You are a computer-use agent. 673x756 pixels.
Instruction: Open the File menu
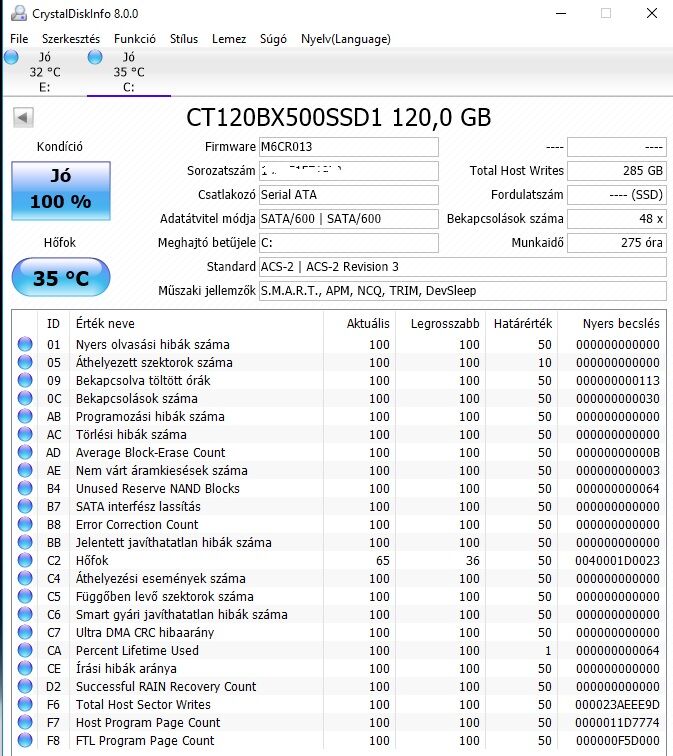19,39
